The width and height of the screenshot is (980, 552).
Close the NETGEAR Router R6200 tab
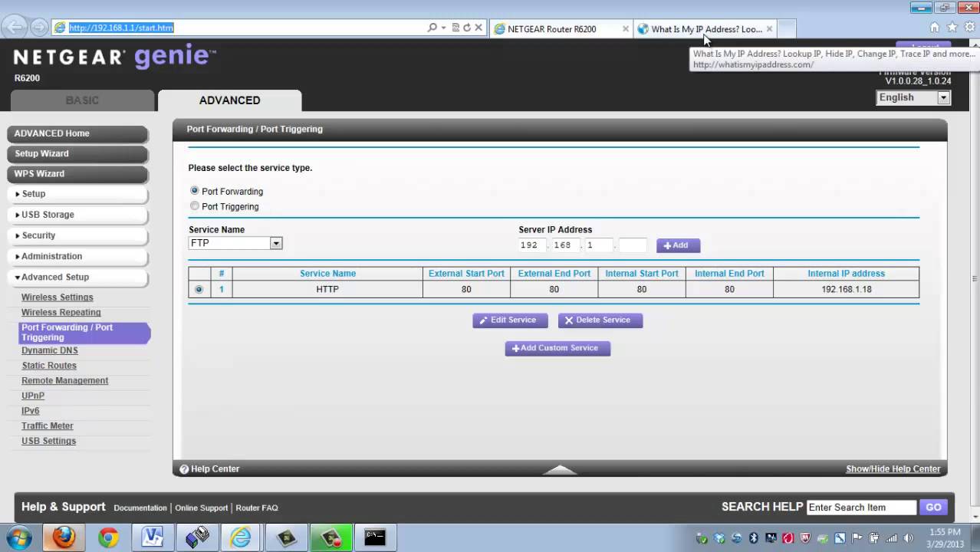pos(626,29)
